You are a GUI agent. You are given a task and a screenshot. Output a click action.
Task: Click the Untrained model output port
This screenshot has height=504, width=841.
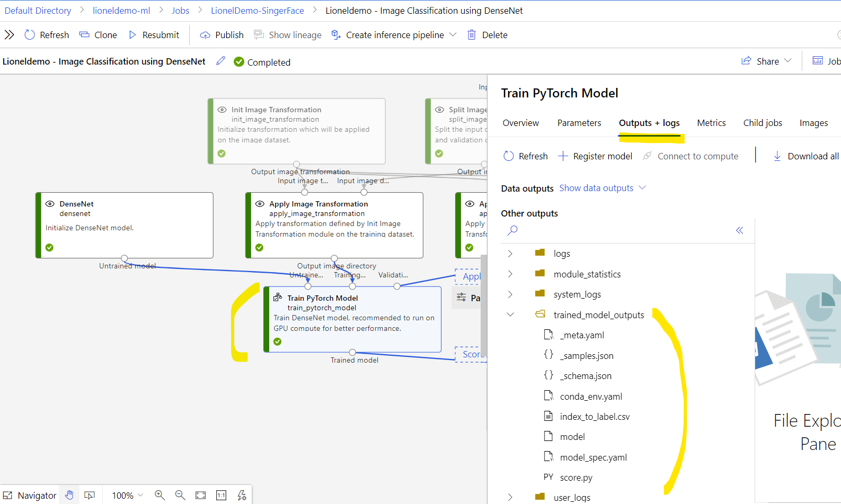point(124,258)
